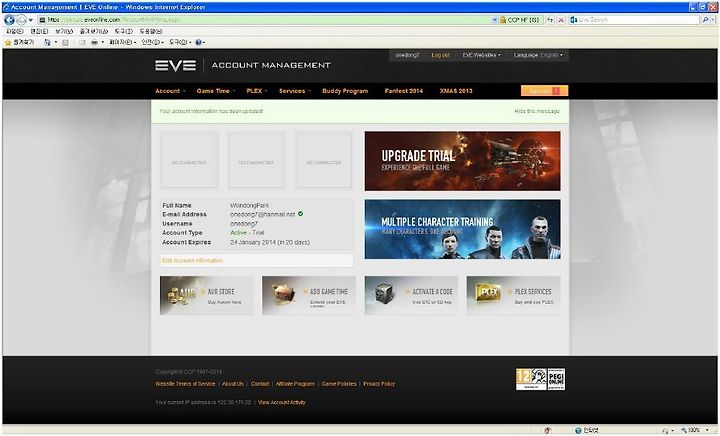Open the Tools menu in menu bar

(124, 31)
